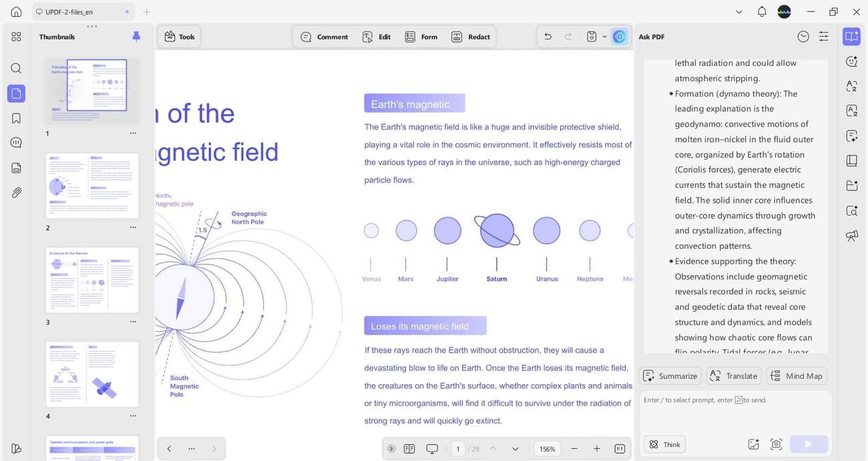868x461 pixels.
Task: Open the knowledge base book icon
Action: coord(851,161)
